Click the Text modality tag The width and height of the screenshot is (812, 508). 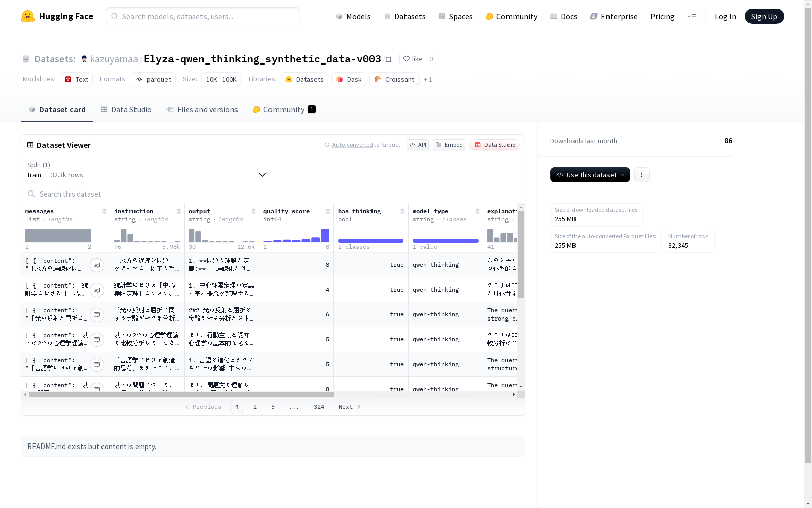(77, 79)
